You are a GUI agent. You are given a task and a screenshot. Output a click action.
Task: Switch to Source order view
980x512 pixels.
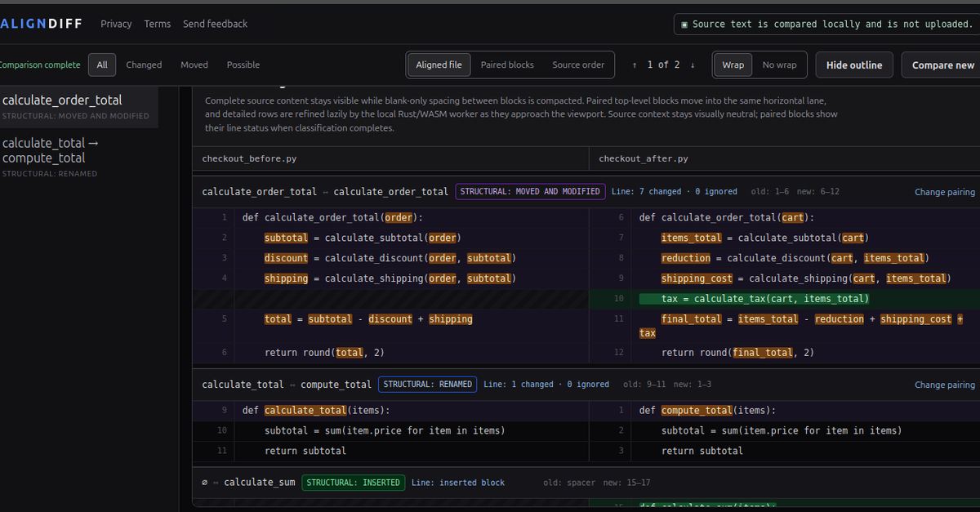tap(578, 65)
